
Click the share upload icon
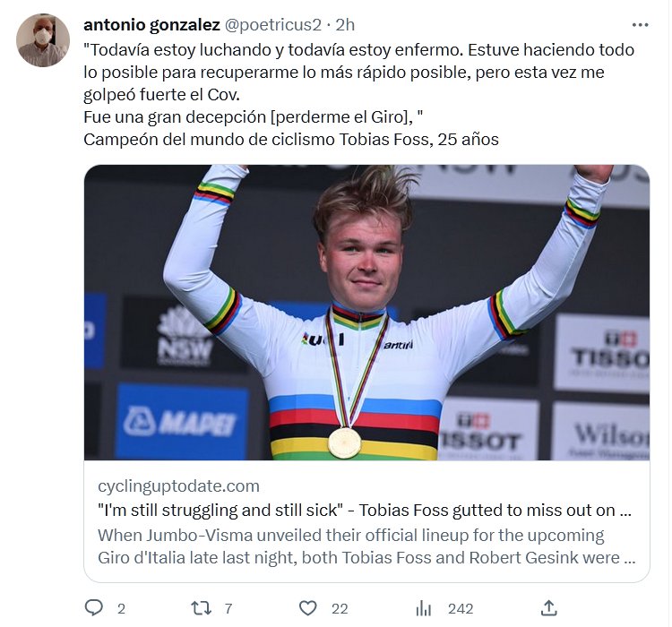click(549, 608)
